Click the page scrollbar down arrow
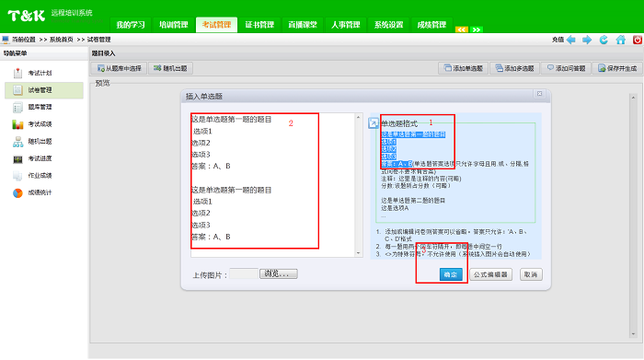 [x=633, y=333]
